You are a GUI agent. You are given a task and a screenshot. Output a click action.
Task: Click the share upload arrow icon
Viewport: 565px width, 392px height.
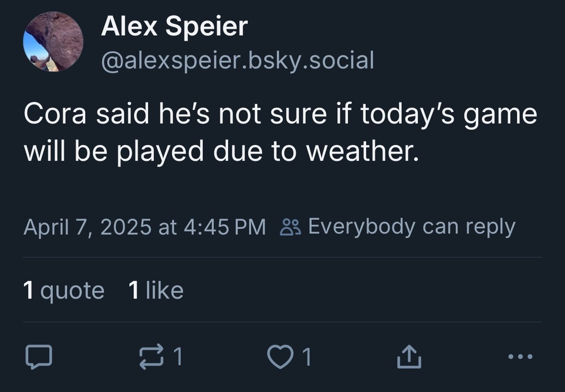[x=409, y=357]
